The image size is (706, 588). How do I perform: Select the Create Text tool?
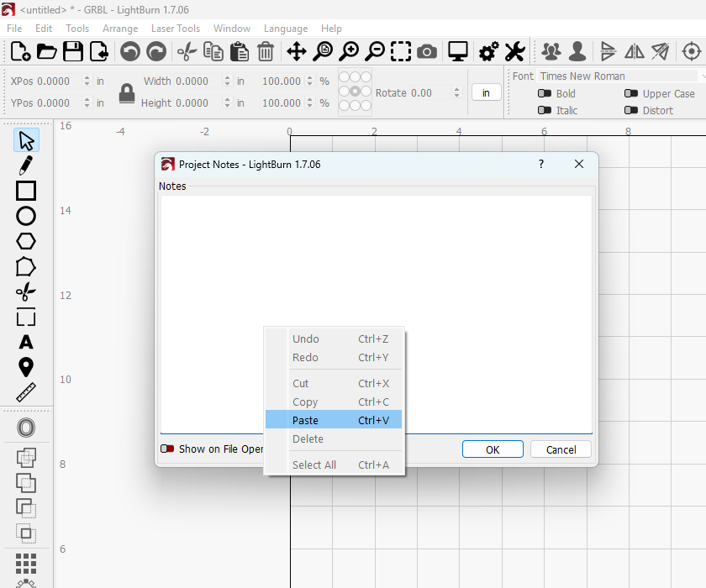26,343
